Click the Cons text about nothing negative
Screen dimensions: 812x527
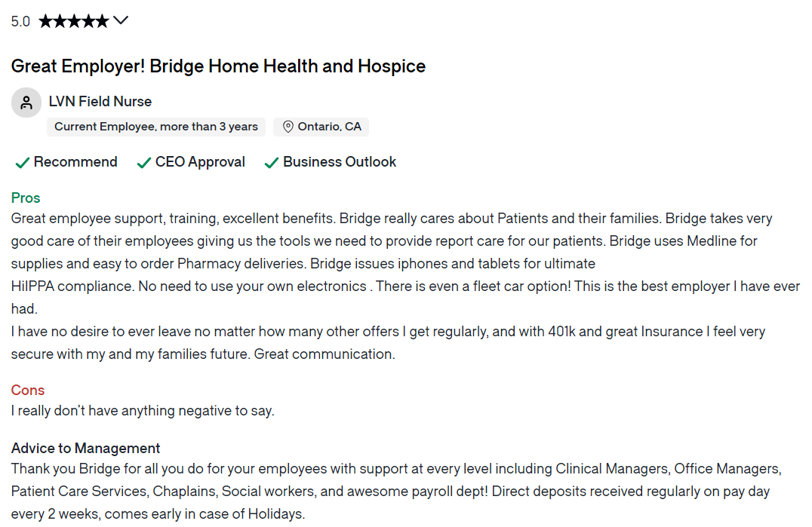tap(143, 411)
